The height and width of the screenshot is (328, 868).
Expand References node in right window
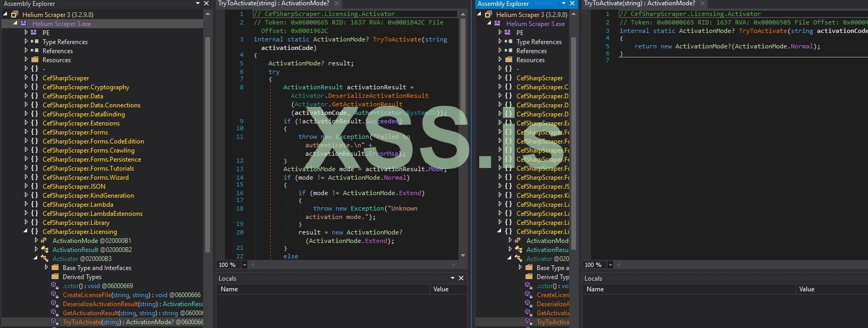point(500,51)
